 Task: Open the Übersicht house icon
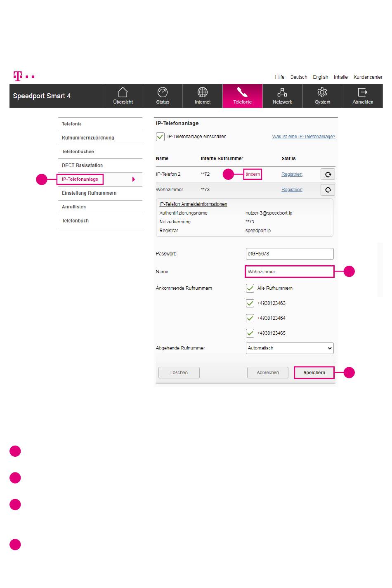(123, 92)
